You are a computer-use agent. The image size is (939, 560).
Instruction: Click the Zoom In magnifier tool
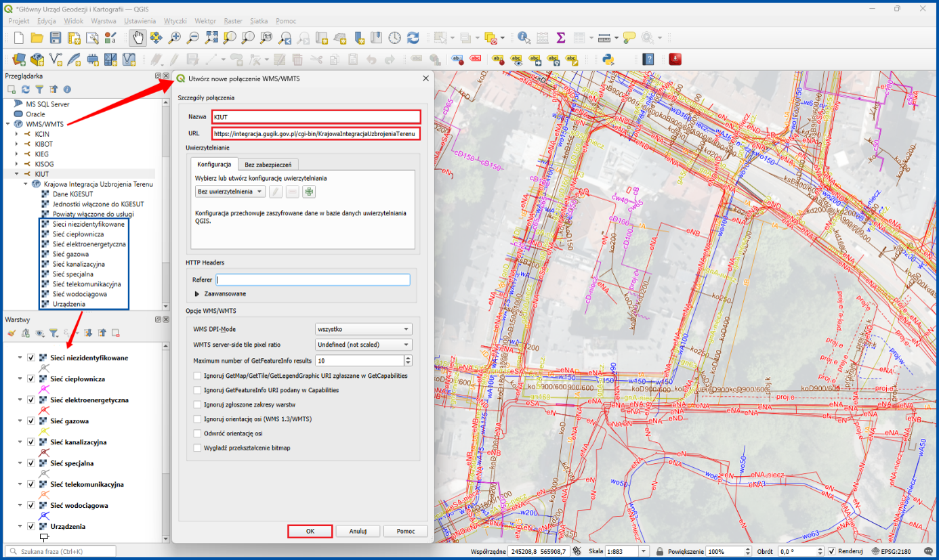(175, 37)
